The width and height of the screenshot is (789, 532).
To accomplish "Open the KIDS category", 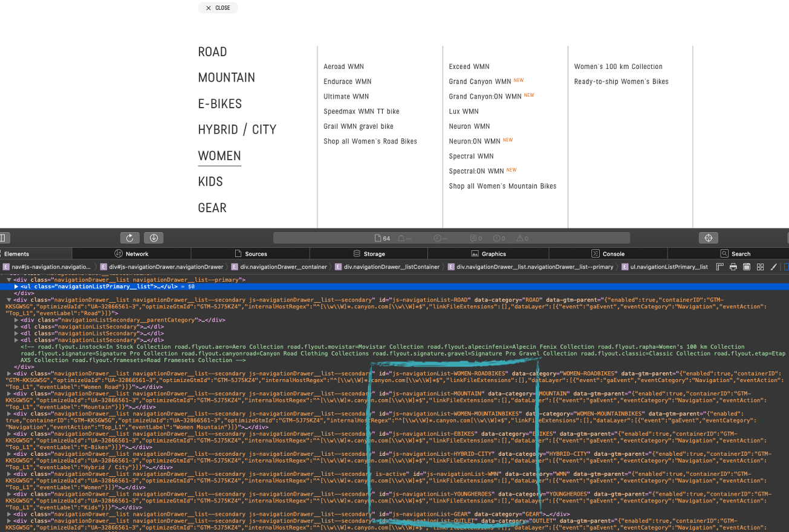I will click(x=210, y=182).
